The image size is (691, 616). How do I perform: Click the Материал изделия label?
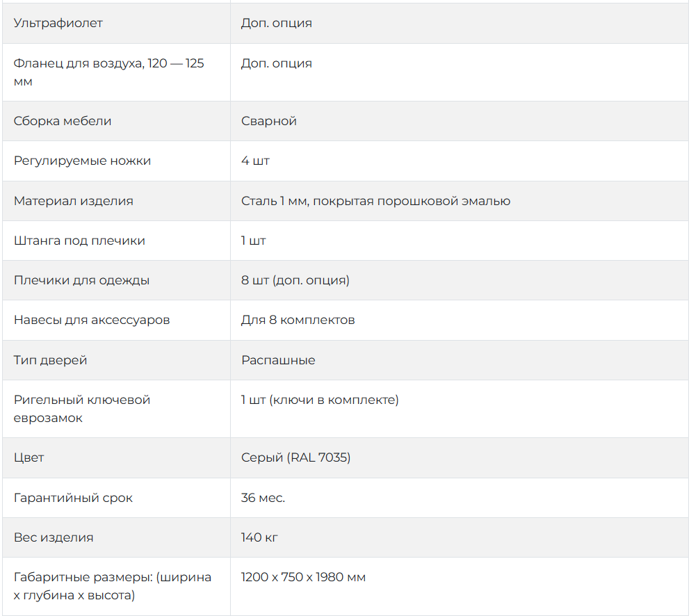coord(73,201)
